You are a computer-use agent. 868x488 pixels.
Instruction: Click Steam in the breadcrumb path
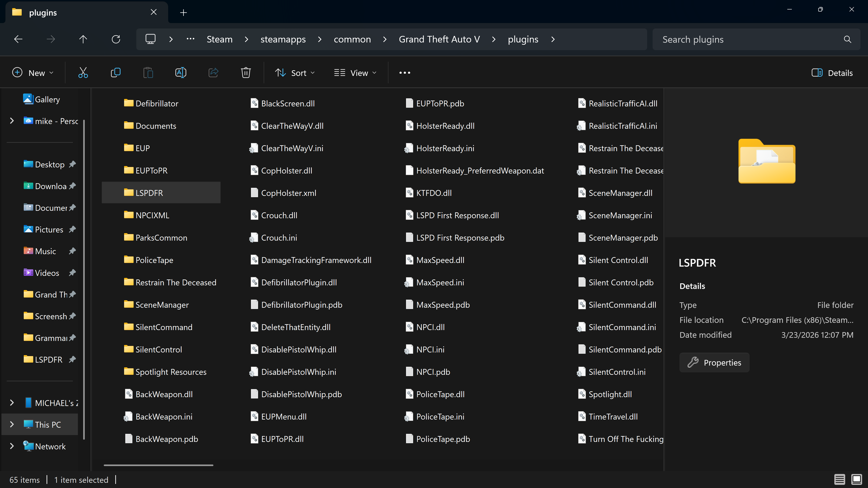[x=219, y=39]
